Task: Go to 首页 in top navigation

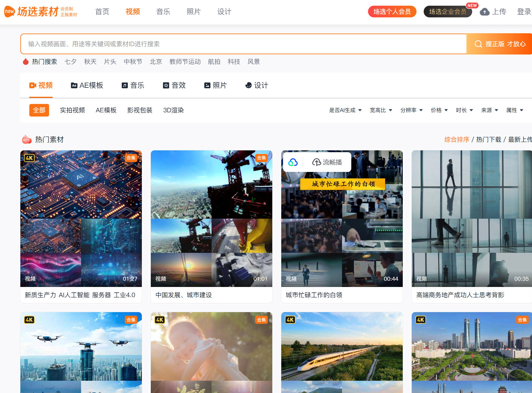Action: click(102, 12)
